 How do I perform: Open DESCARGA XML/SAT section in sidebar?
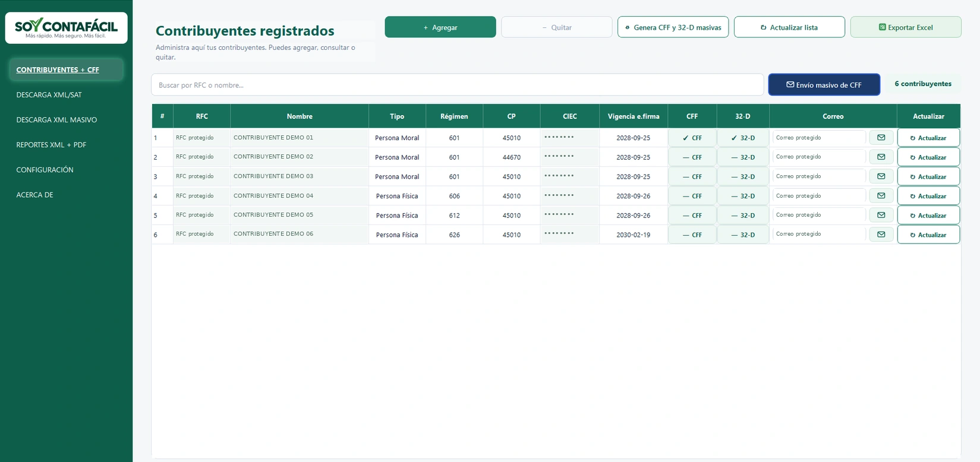[49, 95]
